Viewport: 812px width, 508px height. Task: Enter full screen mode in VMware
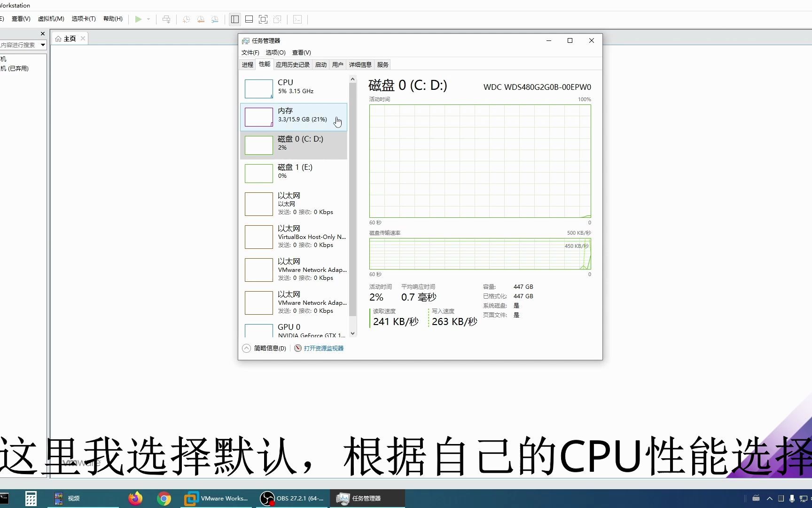263,19
